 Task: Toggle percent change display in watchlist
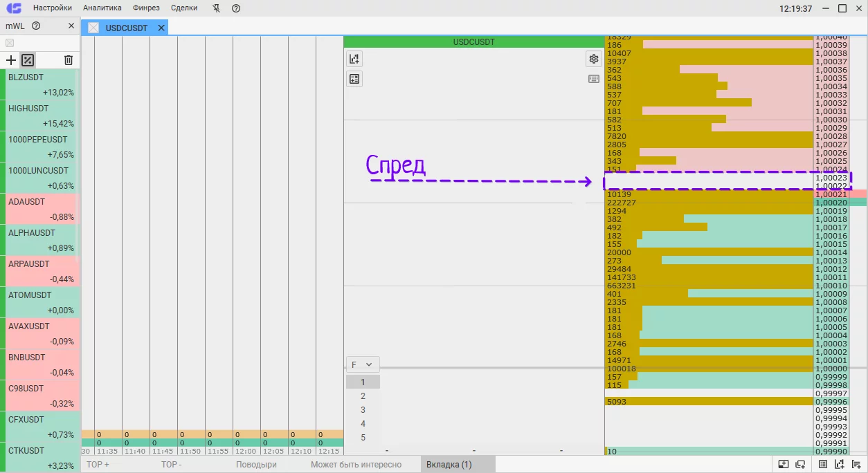tap(28, 60)
